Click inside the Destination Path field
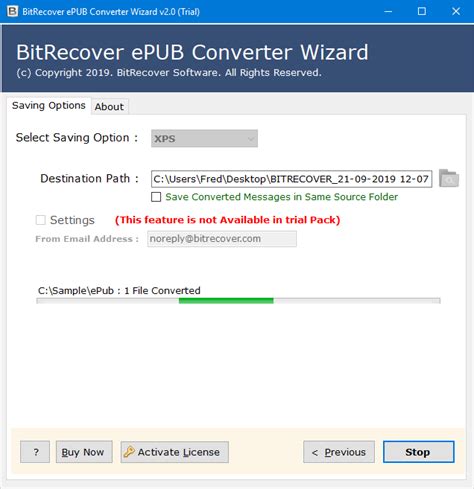Viewport: 474px width, 489px height. pos(292,179)
